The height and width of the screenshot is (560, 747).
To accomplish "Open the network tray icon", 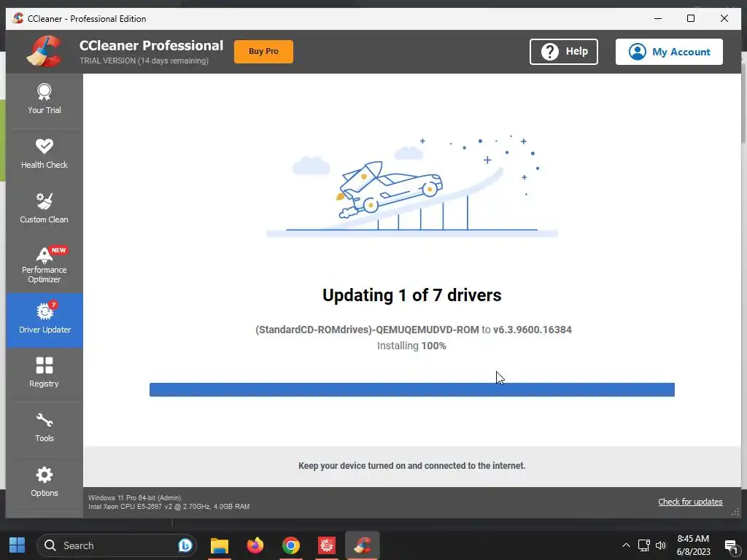I will point(643,545).
